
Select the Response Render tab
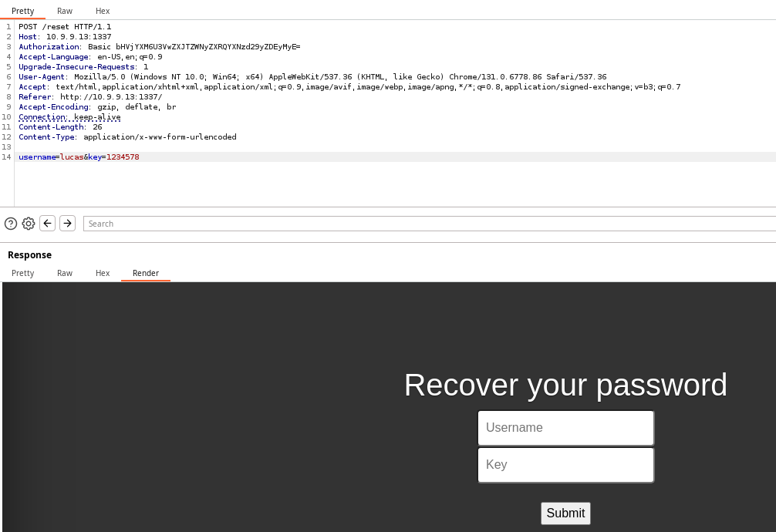click(146, 273)
